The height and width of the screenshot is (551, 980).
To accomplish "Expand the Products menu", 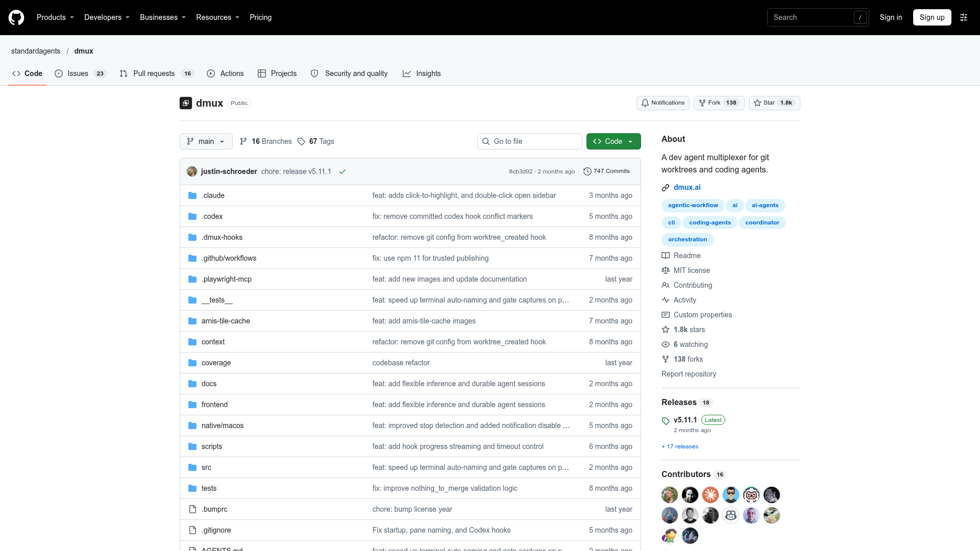I will click(x=55, y=17).
